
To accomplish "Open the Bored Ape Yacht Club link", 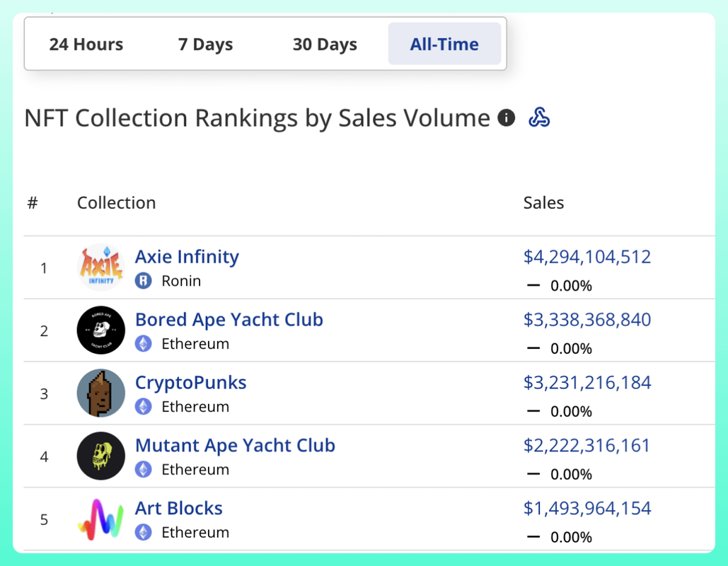I will pos(229,319).
